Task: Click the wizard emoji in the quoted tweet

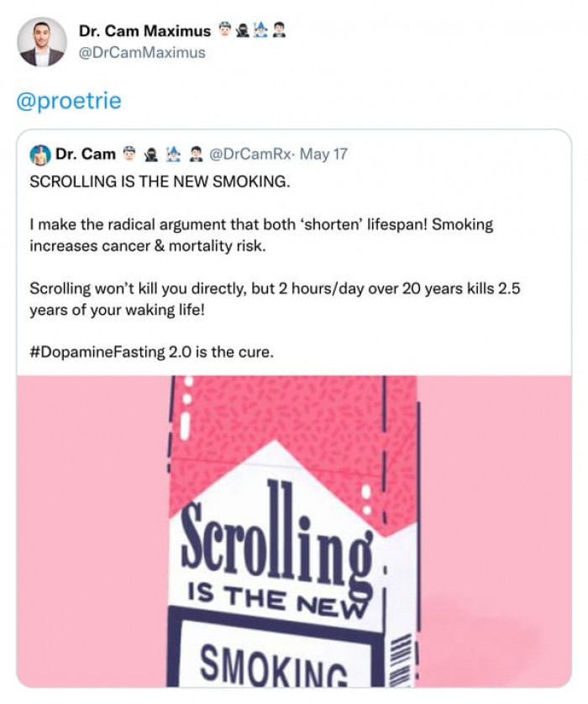Action: click(173, 155)
